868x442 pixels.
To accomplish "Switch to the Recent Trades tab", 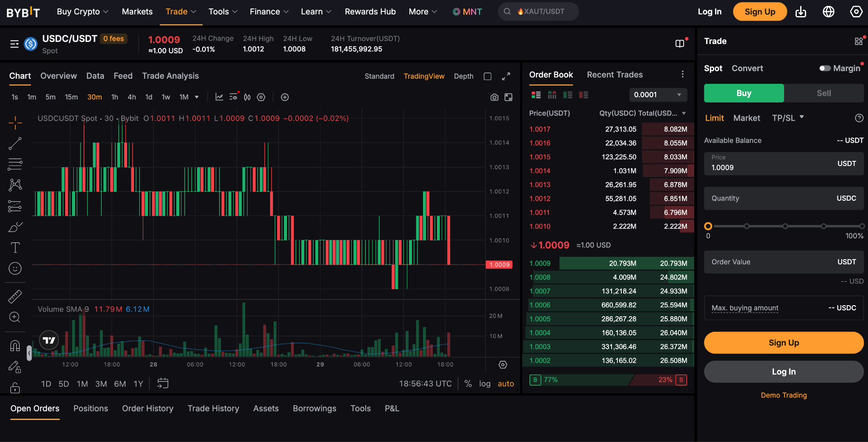I will pos(615,75).
